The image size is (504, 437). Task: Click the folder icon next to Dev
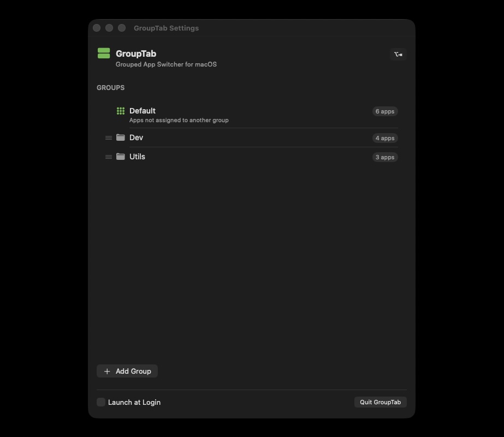(120, 137)
